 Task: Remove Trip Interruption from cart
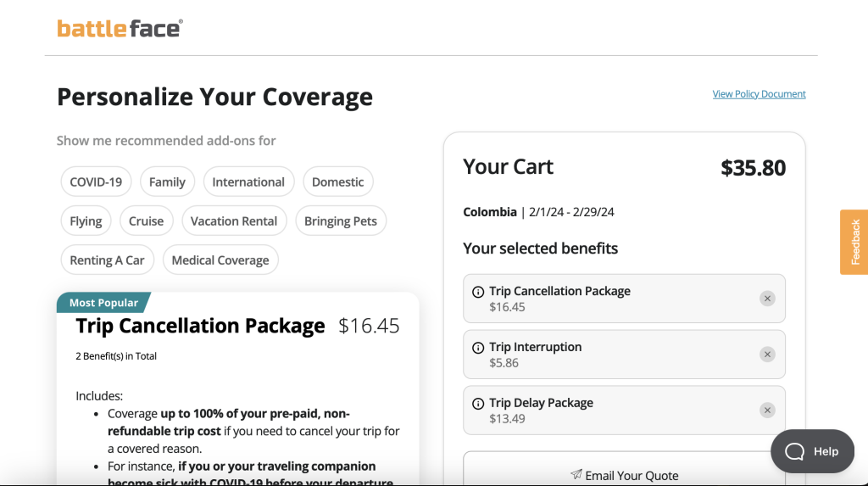tap(767, 355)
